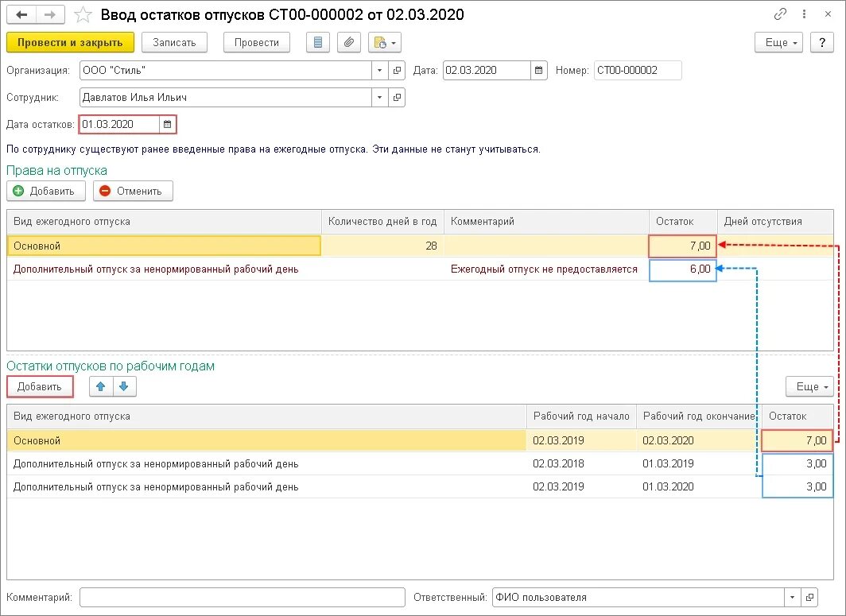Add document to favorites with star
This screenshot has width=846, height=616.
coord(83,14)
